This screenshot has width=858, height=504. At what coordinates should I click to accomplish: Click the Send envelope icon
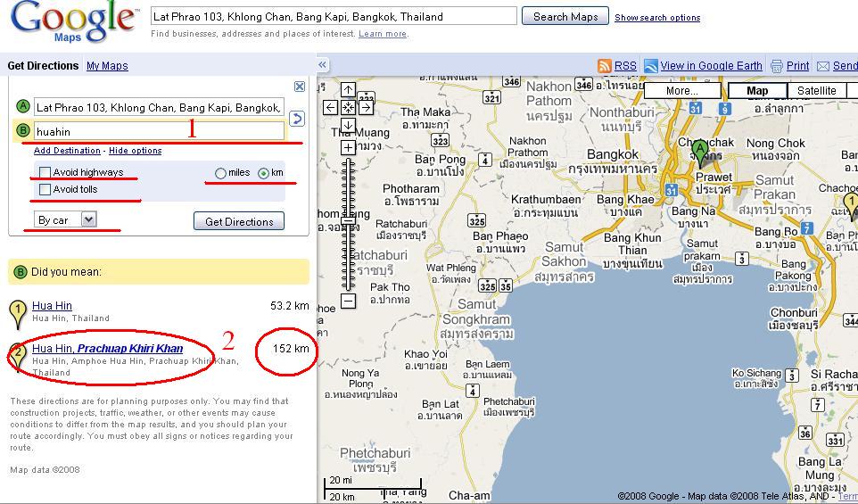click(823, 66)
